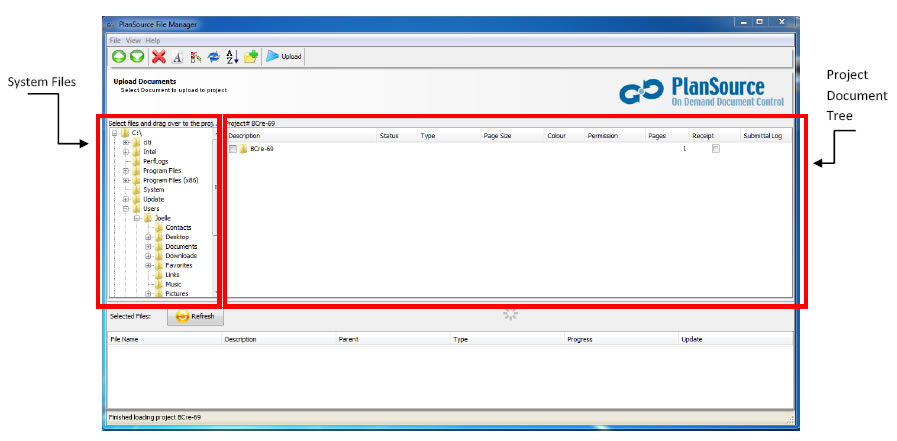The height and width of the screenshot is (441, 897).
Task: Select the Users folder label
Action: click(x=151, y=209)
